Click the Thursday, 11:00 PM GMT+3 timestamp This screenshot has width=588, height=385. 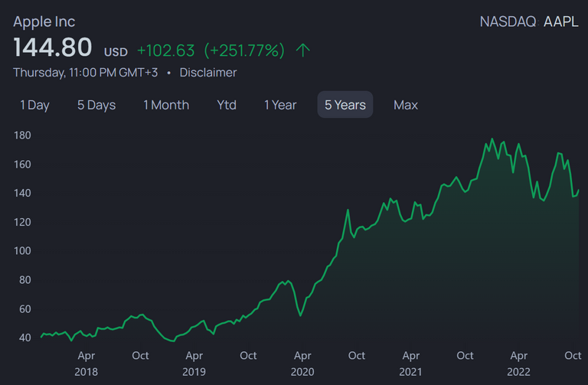[x=86, y=73]
